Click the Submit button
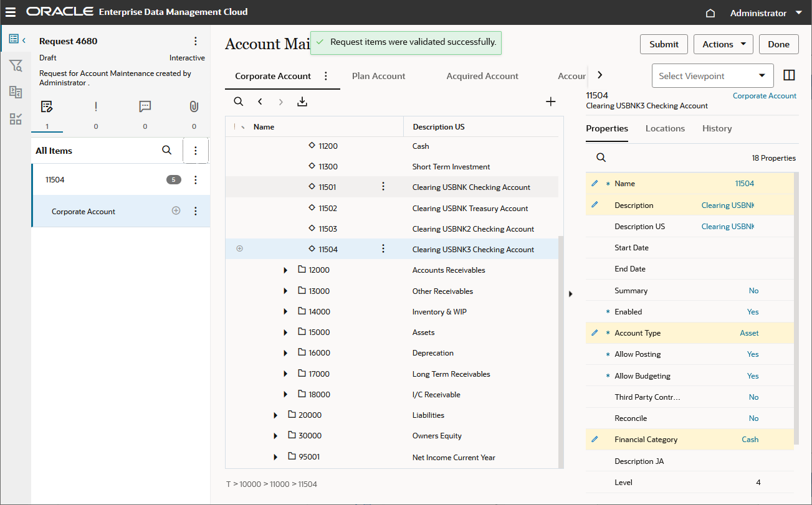812x505 pixels. point(664,44)
